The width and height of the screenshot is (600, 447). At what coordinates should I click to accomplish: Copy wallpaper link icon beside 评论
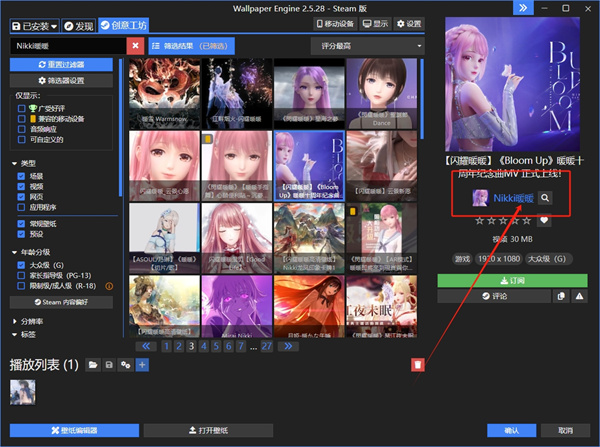tap(561, 296)
